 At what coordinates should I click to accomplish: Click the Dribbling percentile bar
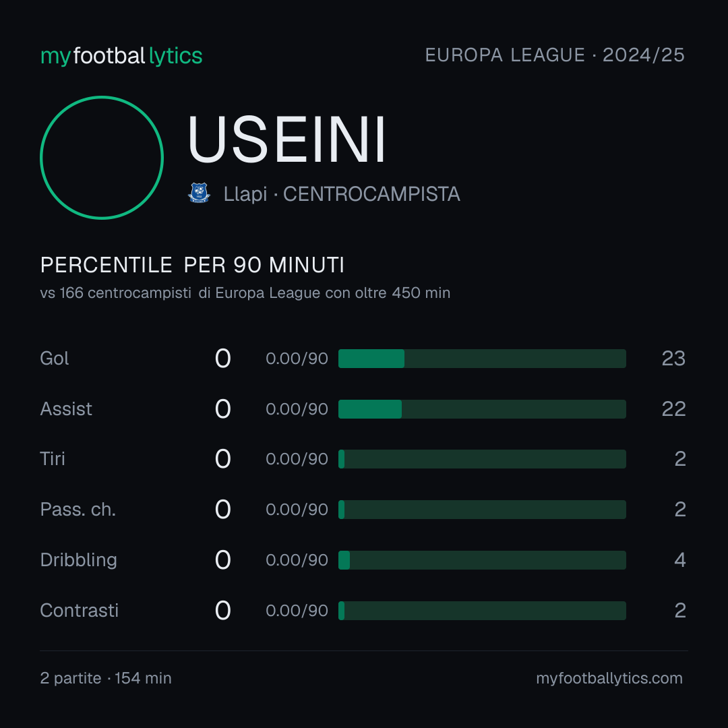(482, 560)
